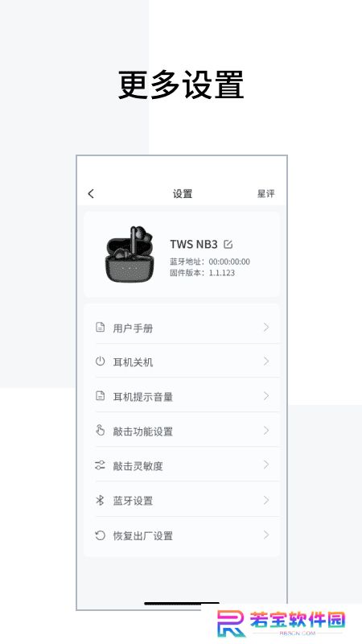Tap the Bluetooth icon for 蓝牙设置
Screen dimensions: 362x644
pos(100,500)
